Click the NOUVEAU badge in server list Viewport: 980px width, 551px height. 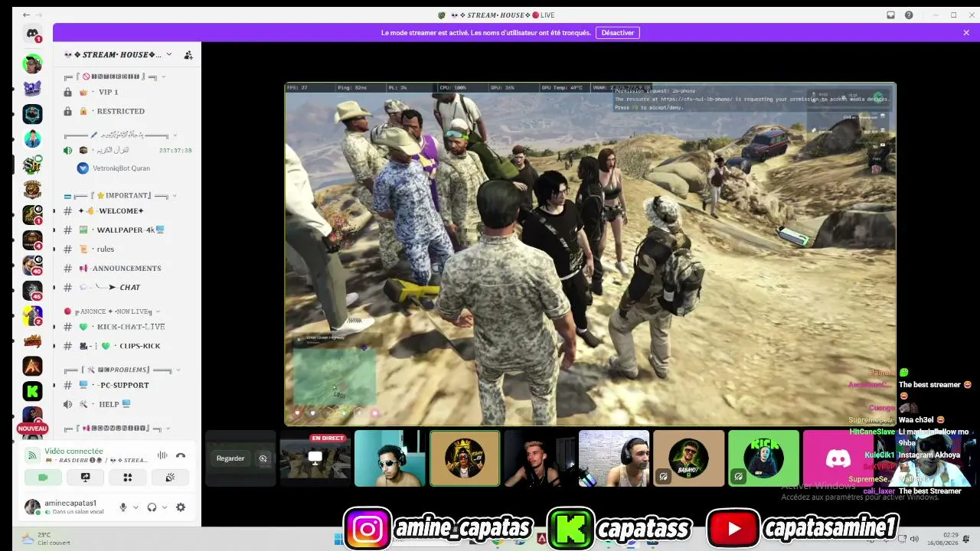click(x=32, y=429)
